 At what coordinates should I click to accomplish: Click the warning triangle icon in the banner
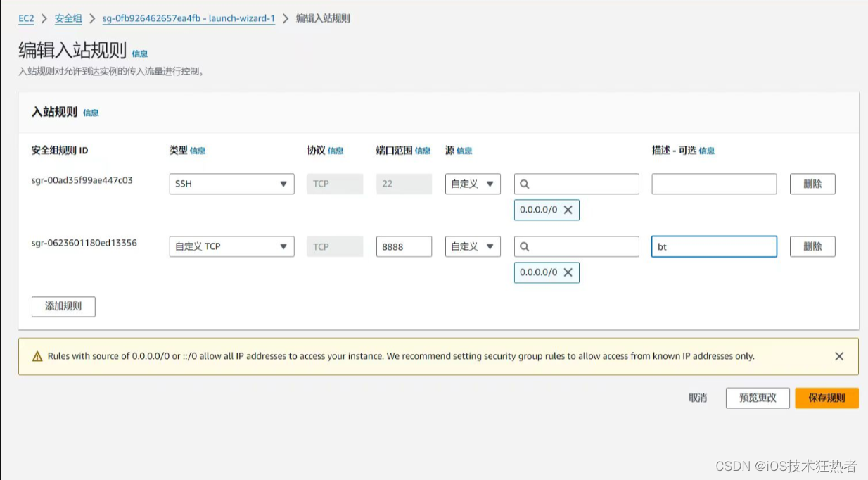[37, 357]
